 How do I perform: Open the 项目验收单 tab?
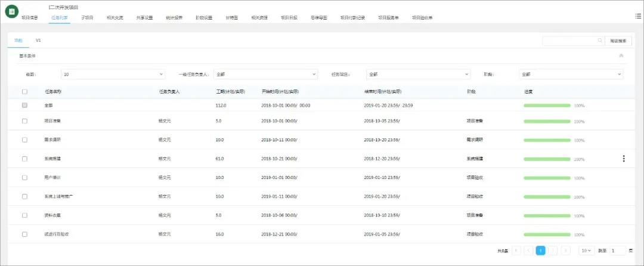pos(422,18)
